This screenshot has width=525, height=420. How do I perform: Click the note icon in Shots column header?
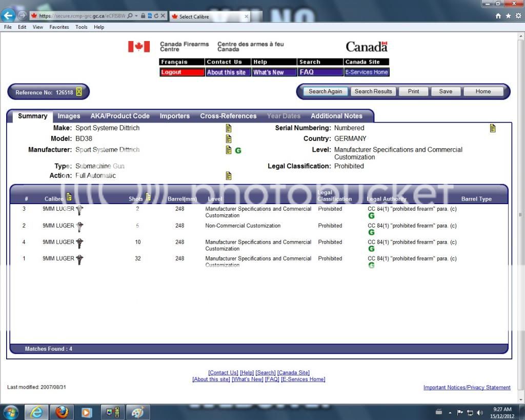148,197
